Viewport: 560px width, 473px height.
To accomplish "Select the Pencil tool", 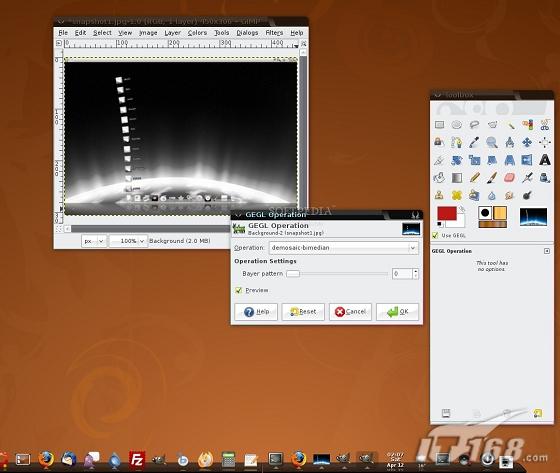I will coord(474,178).
